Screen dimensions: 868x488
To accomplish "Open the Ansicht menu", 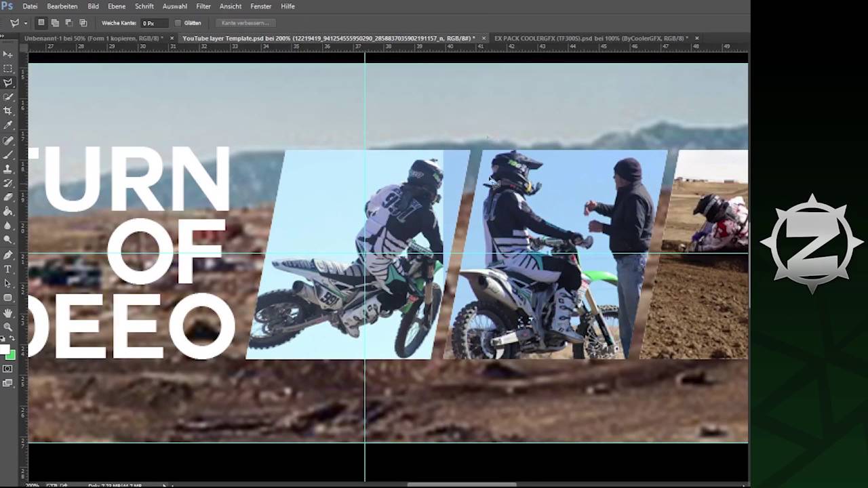I will pos(231,6).
